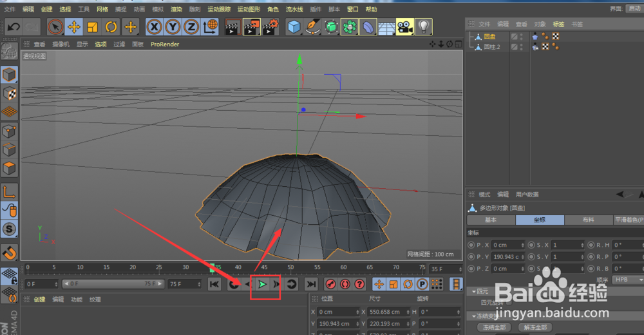Click Render View clapperboard icon
The width and height of the screenshot is (644, 335).
(x=233, y=27)
